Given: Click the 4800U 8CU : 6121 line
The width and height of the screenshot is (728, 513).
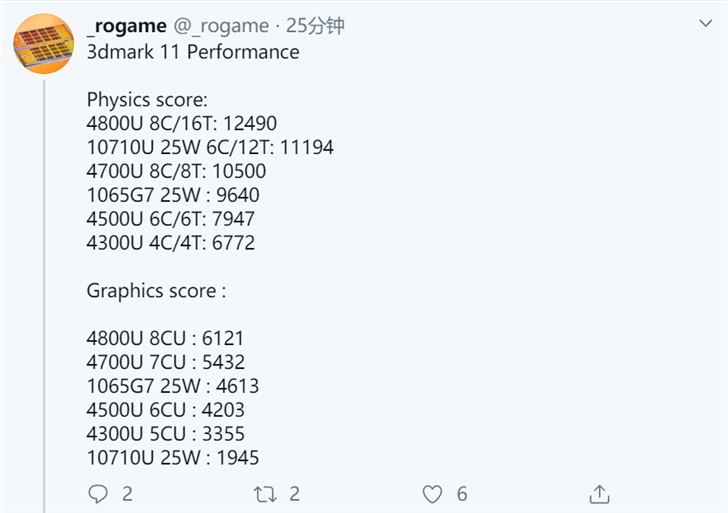Looking at the screenshot, I should [166, 339].
